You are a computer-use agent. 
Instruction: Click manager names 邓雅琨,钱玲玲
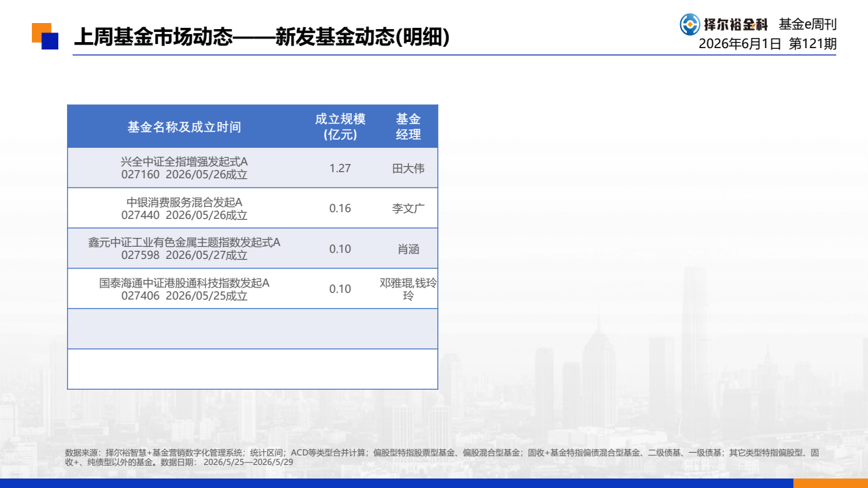click(408, 289)
